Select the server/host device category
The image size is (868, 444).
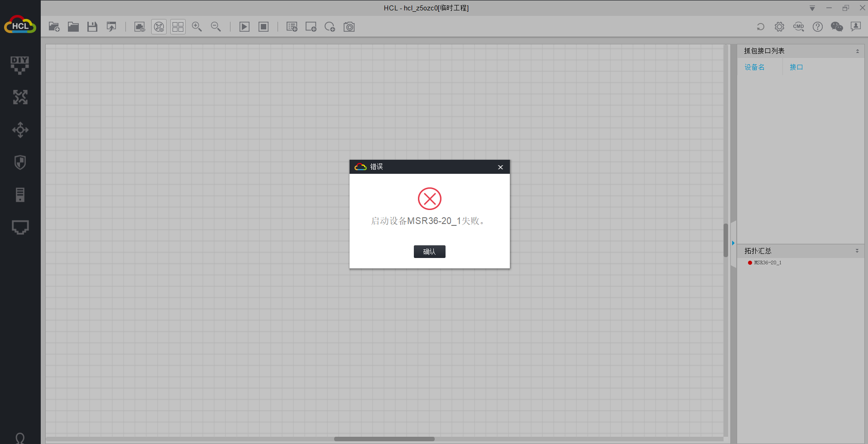pos(20,195)
